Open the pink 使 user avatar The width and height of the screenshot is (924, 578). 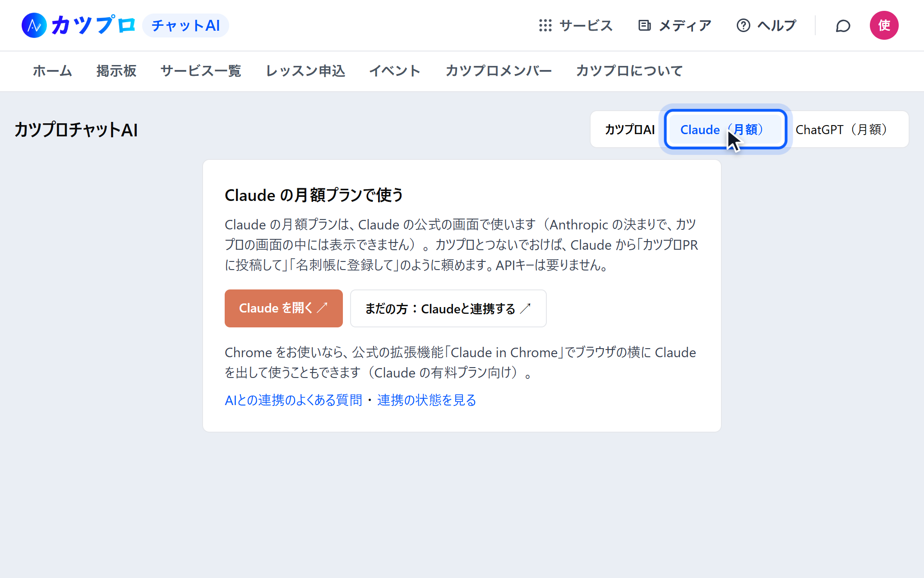tap(884, 25)
